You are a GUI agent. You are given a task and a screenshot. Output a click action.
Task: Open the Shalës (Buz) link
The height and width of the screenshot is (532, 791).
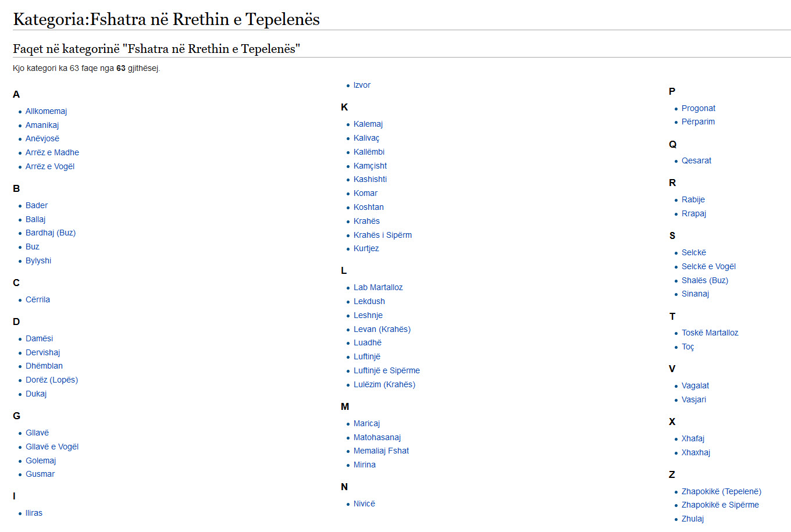click(x=704, y=280)
